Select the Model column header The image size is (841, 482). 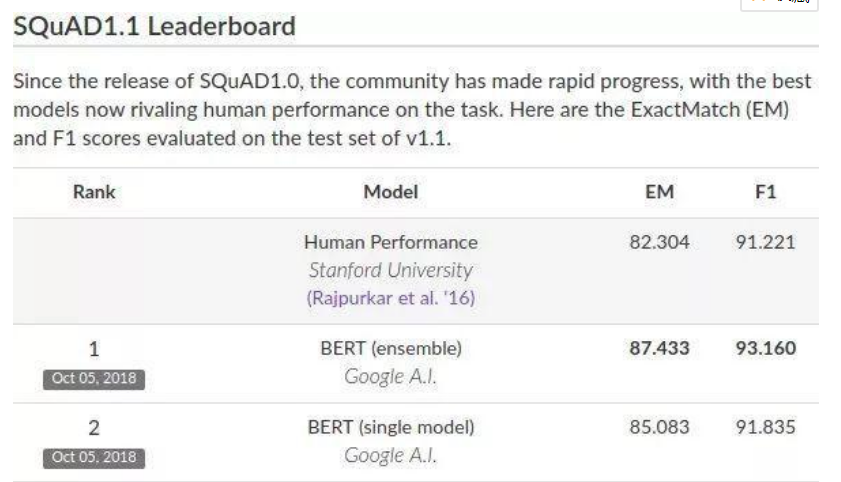390,192
